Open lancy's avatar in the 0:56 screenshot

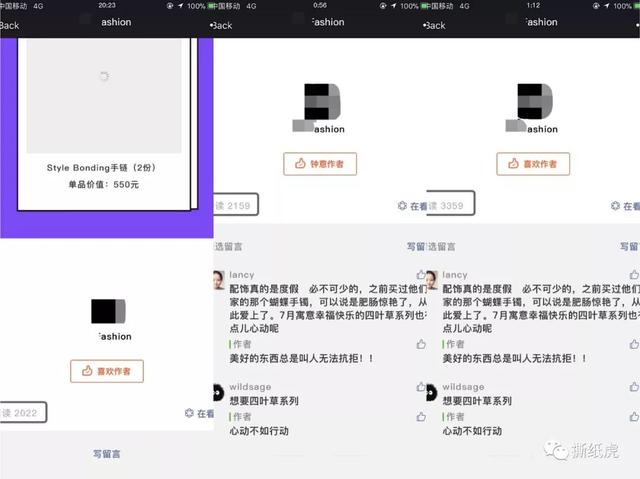219,280
